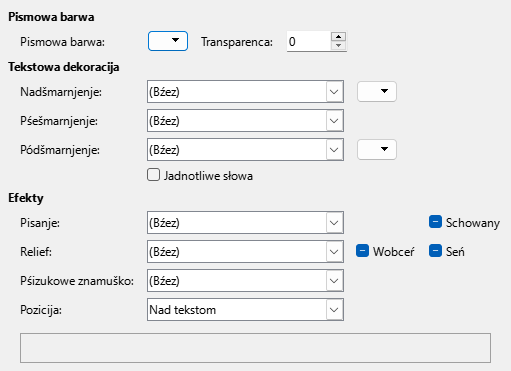
Task: Toggle the Wobceŕ checkbox
Action: point(362,251)
